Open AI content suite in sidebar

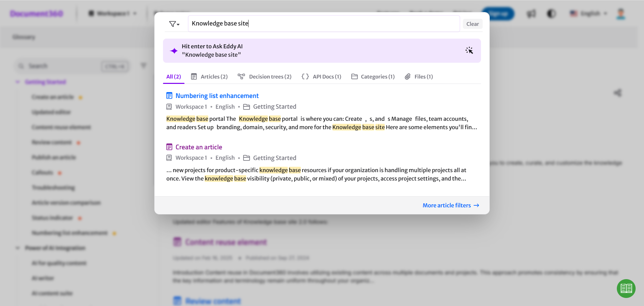52,293
